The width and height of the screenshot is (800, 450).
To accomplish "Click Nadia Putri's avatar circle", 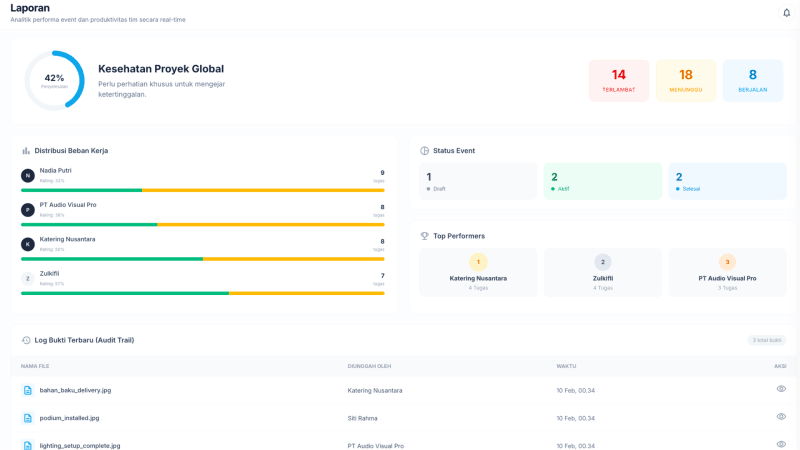I will tap(28, 176).
